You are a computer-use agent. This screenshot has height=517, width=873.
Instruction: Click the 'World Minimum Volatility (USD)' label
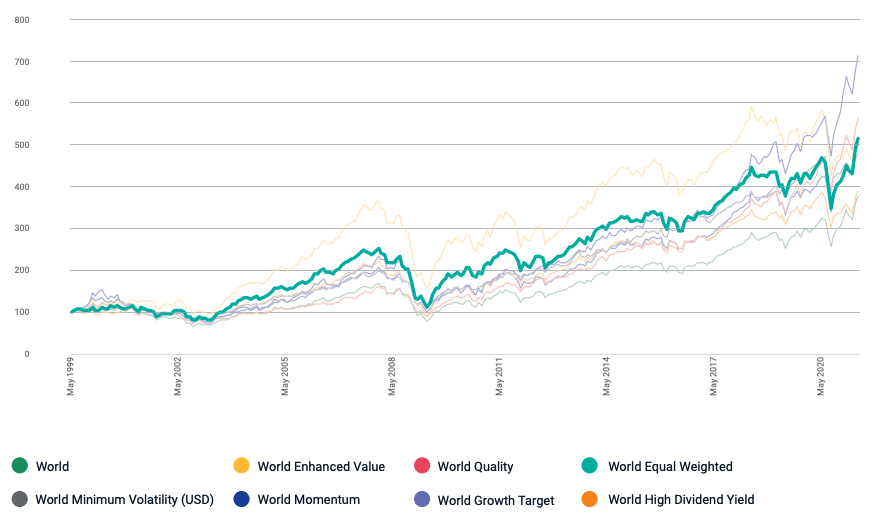pos(125,500)
